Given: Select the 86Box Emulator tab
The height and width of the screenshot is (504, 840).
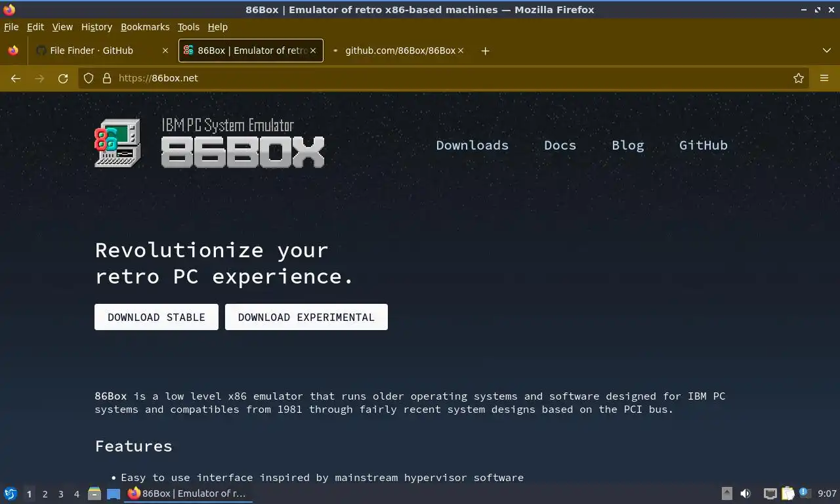Looking at the screenshot, I should coord(251,51).
